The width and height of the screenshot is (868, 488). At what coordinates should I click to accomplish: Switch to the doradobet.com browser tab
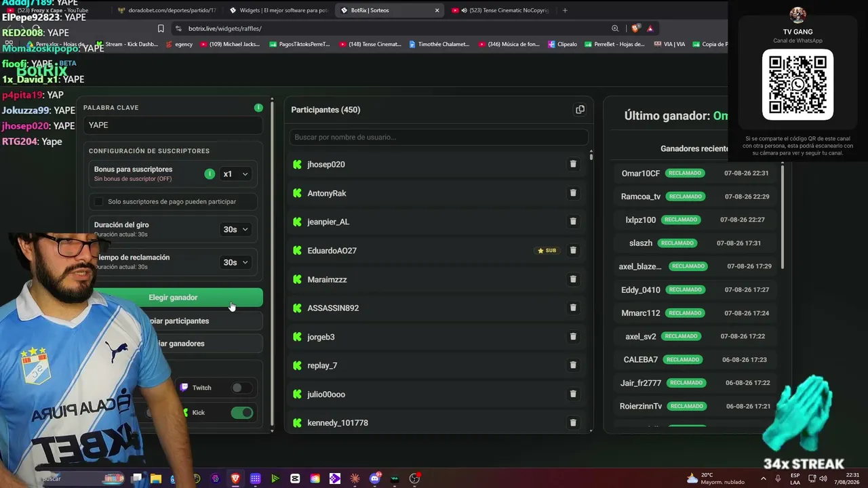pyautogui.click(x=166, y=10)
